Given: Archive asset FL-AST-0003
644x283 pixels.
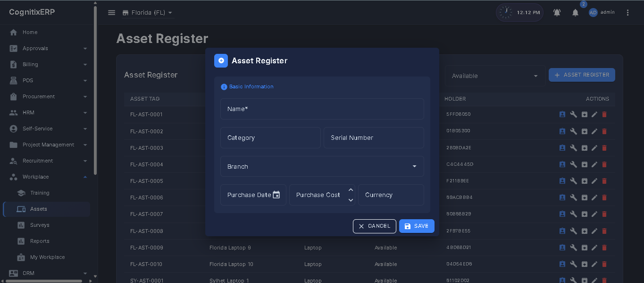Looking at the screenshot, I should (584, 148).
